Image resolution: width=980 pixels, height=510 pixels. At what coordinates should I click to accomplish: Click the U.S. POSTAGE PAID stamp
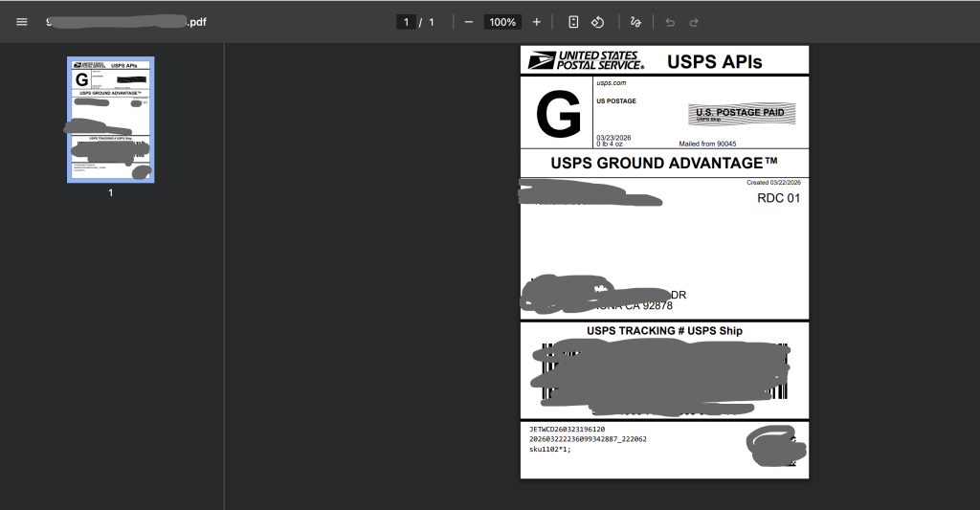click(741, 114)
